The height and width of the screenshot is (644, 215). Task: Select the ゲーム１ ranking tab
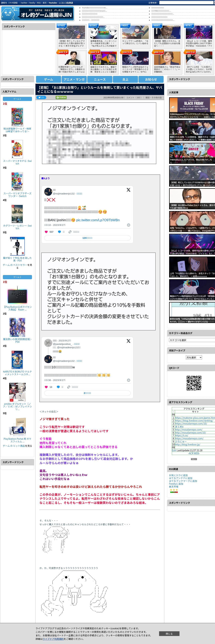[17, 99]
